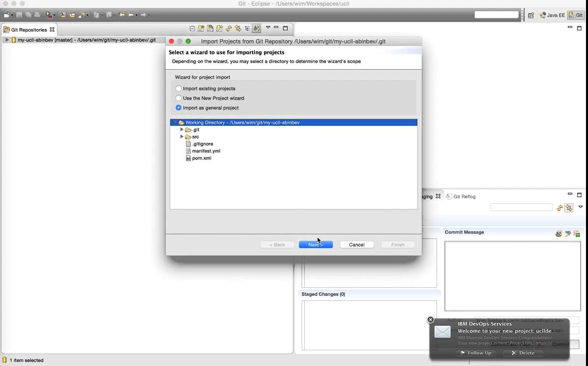Click the Staged Changes (0) header
Screen dimensions: 588x366
(x=324, y=294)
